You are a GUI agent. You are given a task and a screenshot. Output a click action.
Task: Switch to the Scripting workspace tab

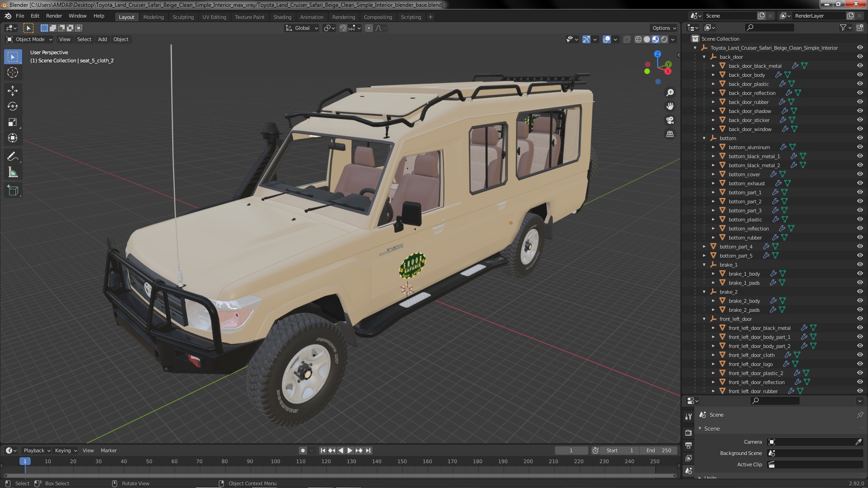pyautogui.click(x=410, y=17)
